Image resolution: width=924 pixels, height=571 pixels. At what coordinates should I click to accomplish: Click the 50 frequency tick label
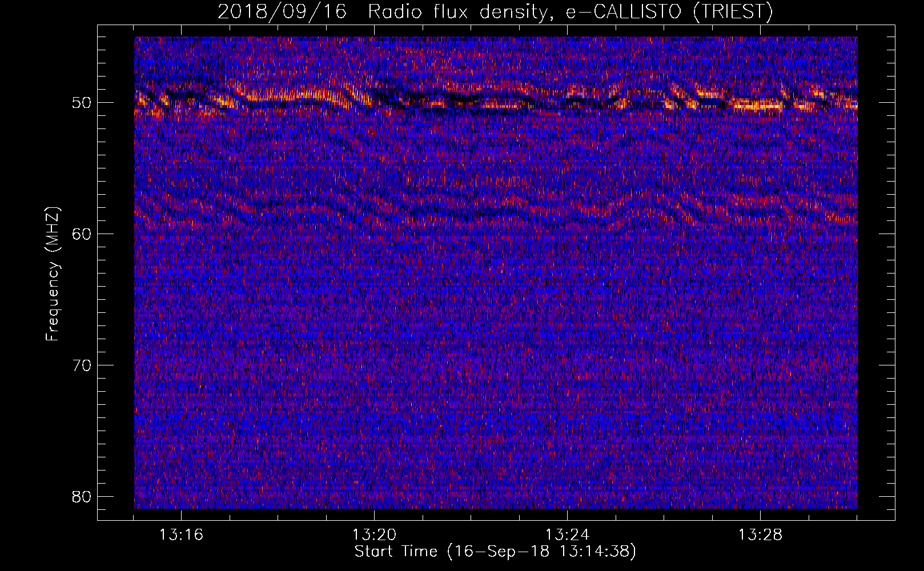click(82, 103)
